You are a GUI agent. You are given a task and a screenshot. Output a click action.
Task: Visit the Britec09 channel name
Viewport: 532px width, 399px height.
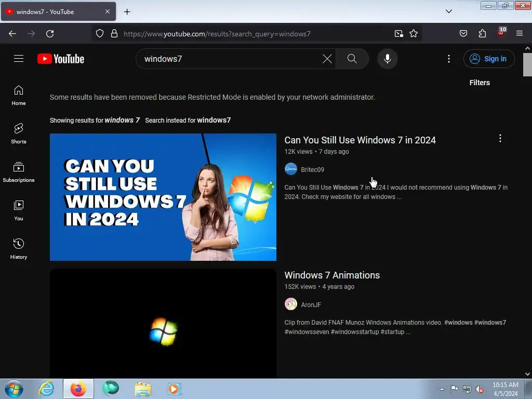[312, 170]
